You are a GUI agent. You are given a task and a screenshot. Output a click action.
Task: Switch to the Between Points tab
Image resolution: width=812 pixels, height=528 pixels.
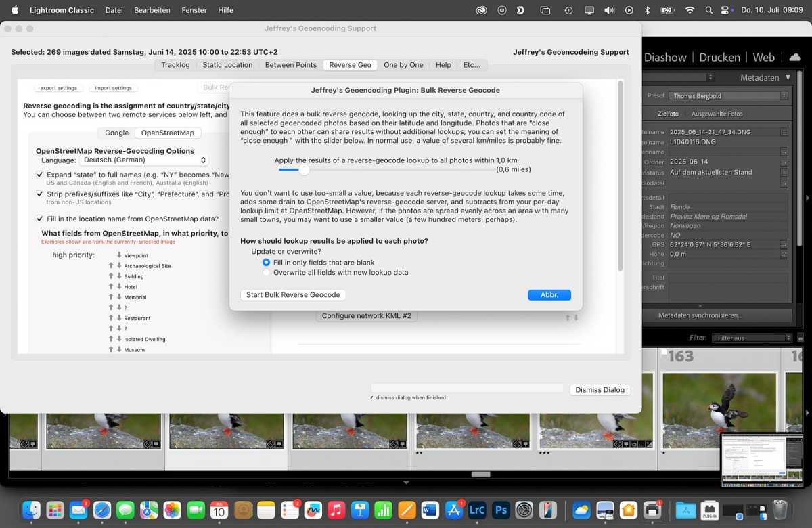[291, 65]
